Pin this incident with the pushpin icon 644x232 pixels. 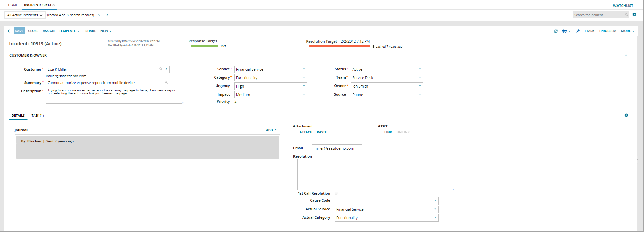[x=578, y=31]
